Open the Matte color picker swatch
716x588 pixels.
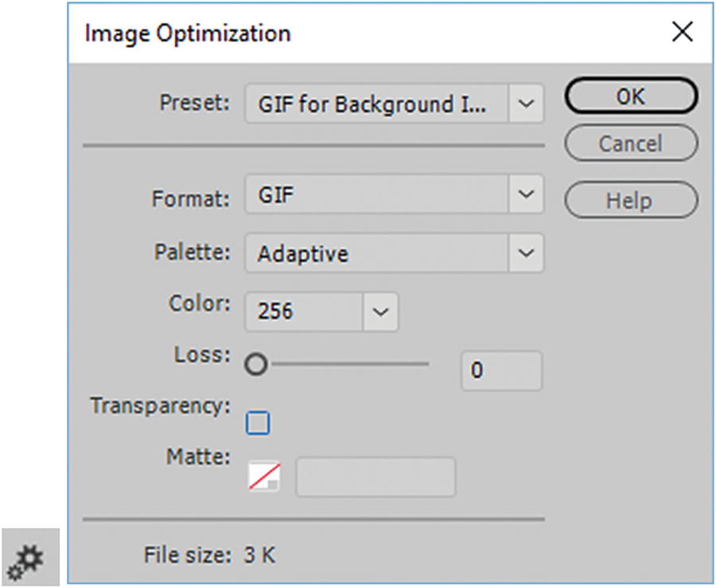(x=263, y=475)
